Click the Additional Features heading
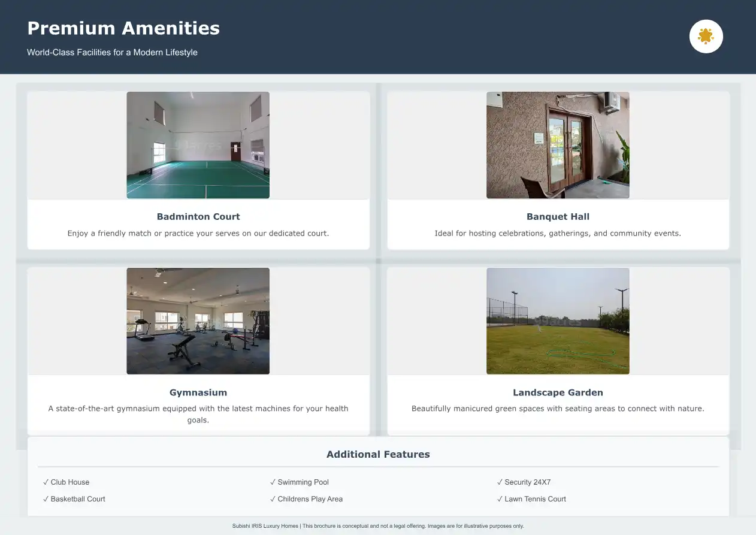Viewport: 756px width, 535px height. click(378, 455)
